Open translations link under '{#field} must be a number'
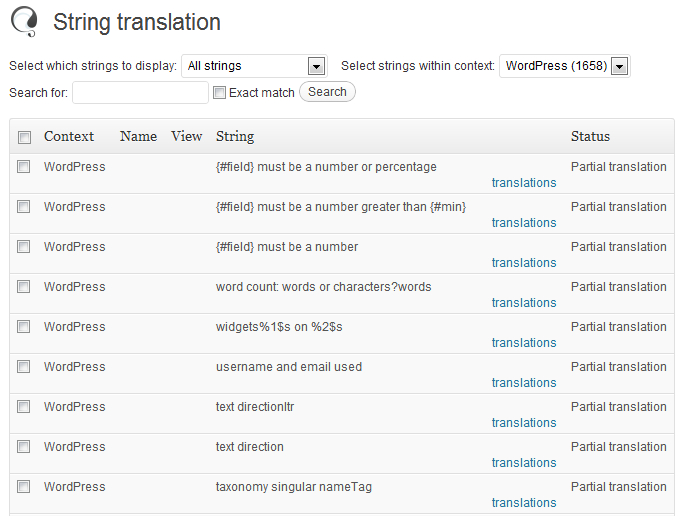 point(524,263)
